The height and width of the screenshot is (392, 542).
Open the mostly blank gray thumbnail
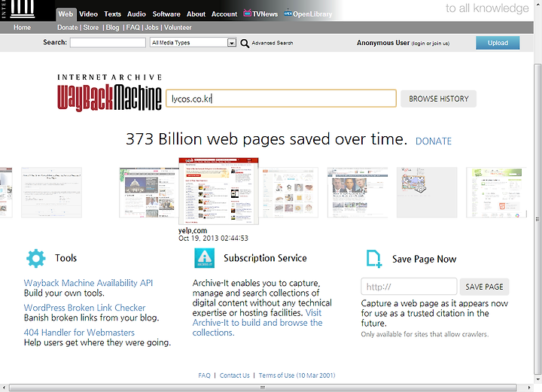pos(427,193)
